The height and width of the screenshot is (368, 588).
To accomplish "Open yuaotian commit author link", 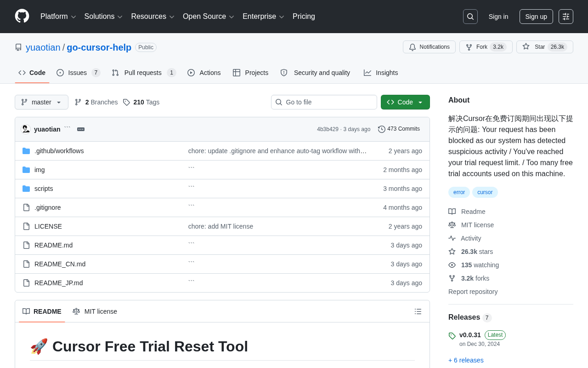I will click(47, 129).
